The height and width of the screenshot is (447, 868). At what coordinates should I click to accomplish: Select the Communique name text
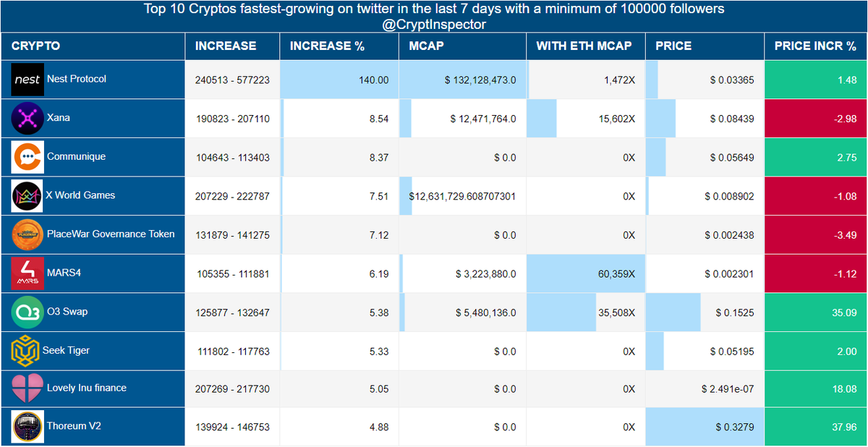click(76, 156)
